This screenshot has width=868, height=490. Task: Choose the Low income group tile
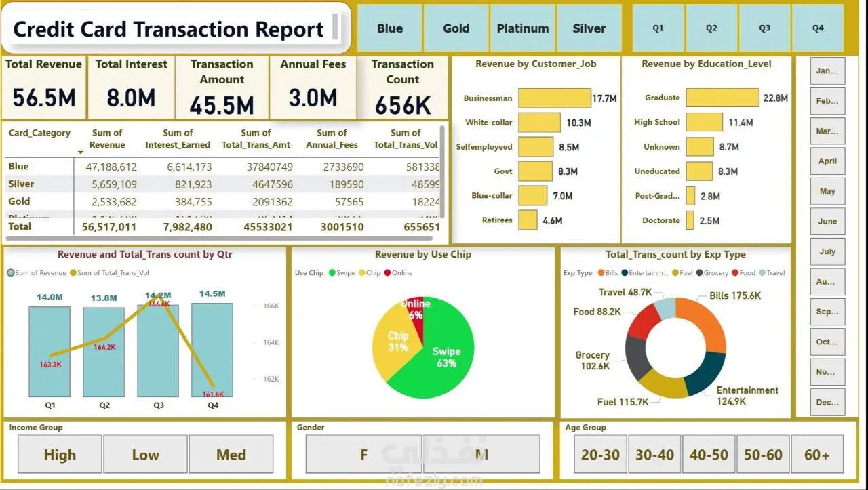[x=145, y=455]
